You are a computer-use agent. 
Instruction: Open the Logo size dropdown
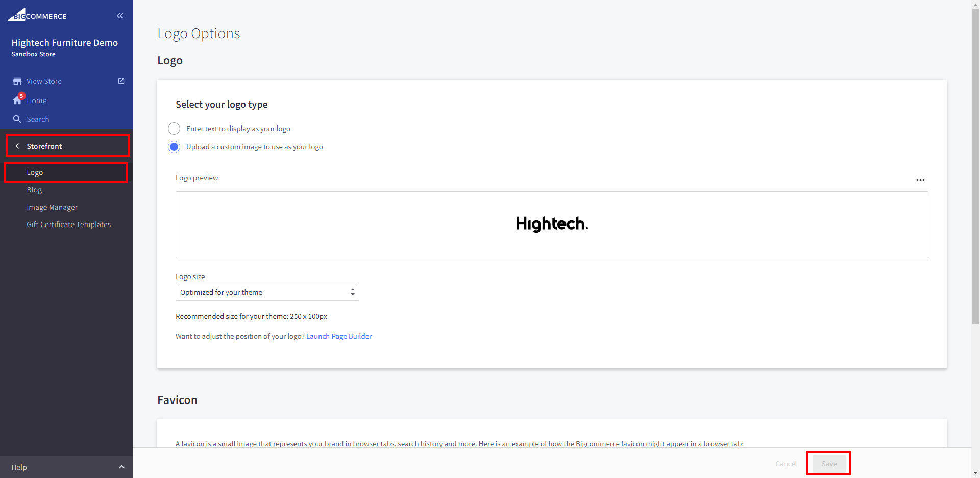pyautogui.click(x=267, y=292)
